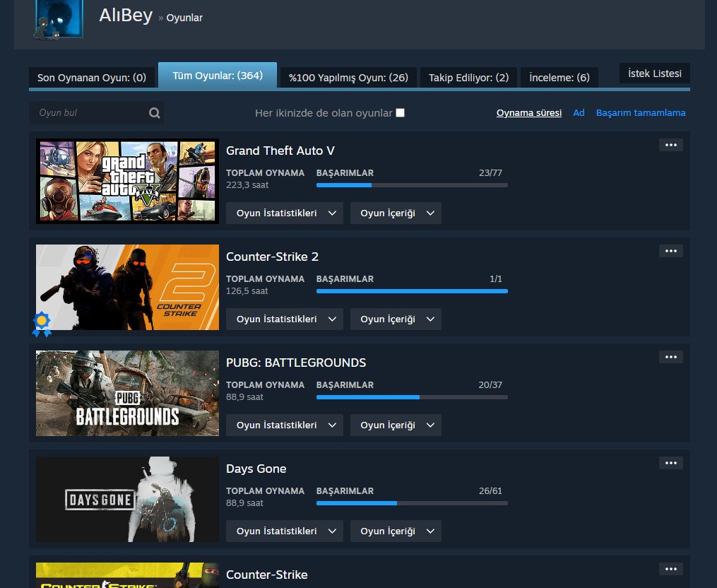Toggle the 'Her ikinizde de olan oyunlar' checkbox
Image resolution: width=717 pixels, height=588 pixels.
click(x=400, y=112)
